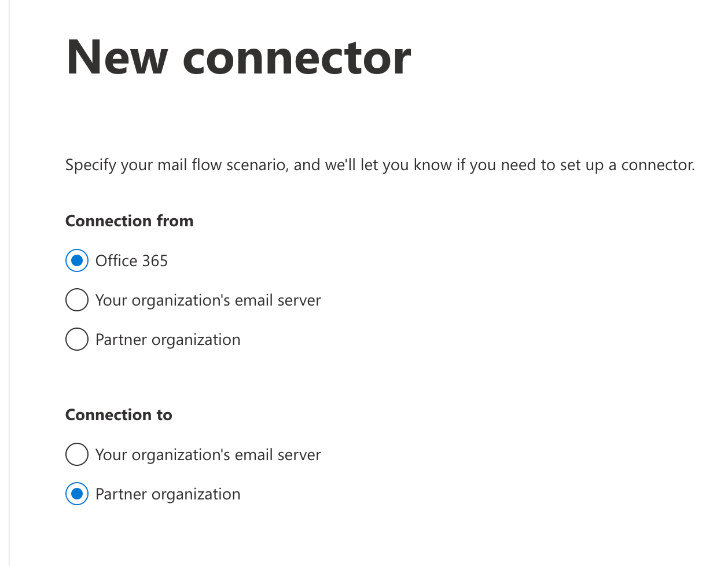The height and width of the screenshot is (566, 728).
Task: Click the "Connection to" section heading
Action: (119, 415)
